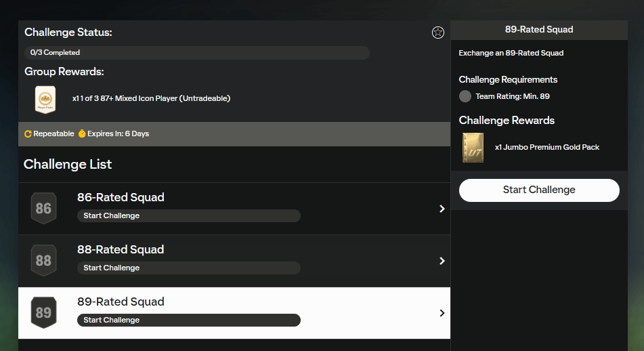The image size is (644, 351).
Task: Click the 89-Rated Squad panel header
Action: click(539, 30)
